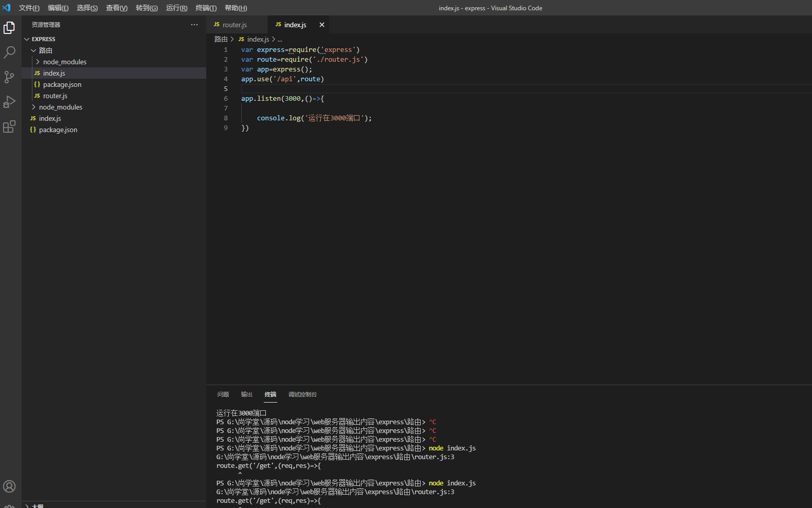Click the app.listen(3000 line
812x508 pixels.
(282, 99)
